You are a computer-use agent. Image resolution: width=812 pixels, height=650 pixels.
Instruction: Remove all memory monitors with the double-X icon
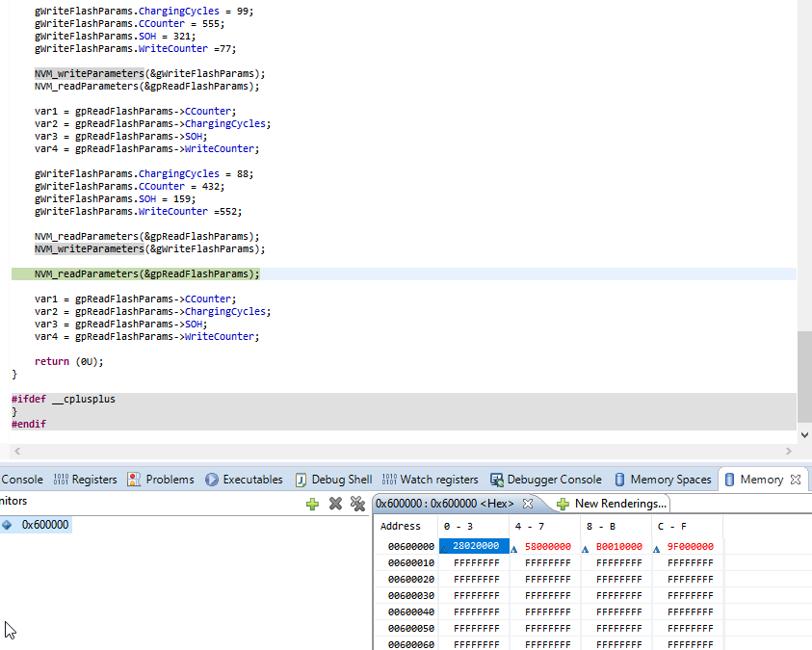(x=357, y=504)
